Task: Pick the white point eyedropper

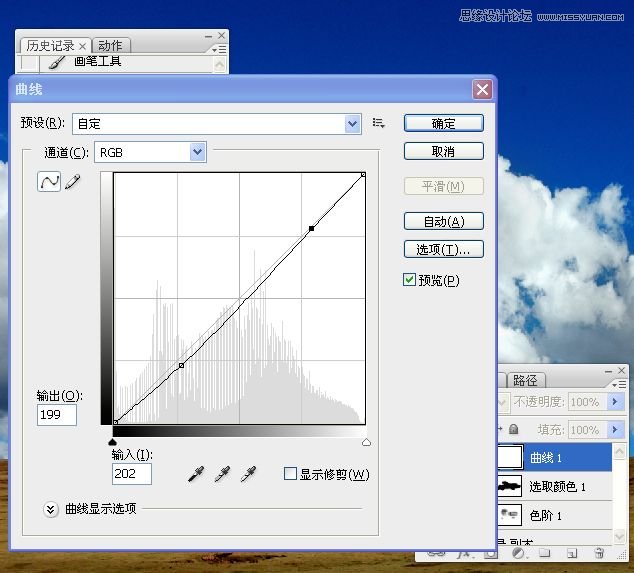Action: [x=248, y=474]
